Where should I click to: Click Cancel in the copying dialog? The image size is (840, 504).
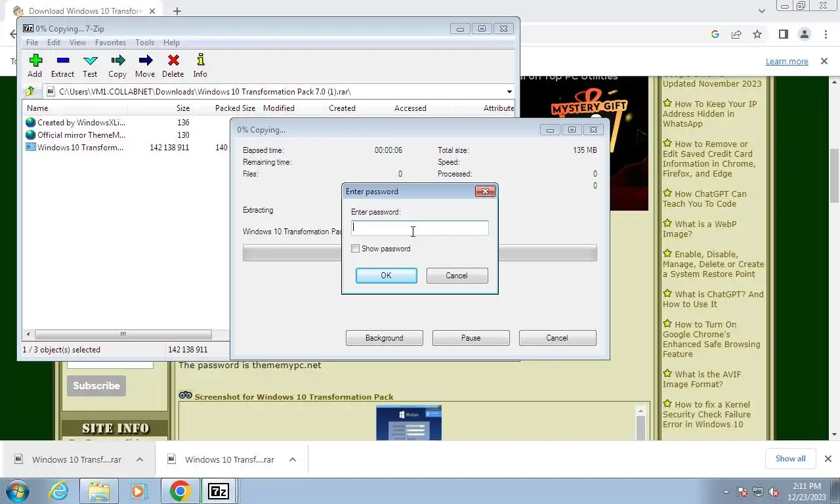(x=557, y=338)
